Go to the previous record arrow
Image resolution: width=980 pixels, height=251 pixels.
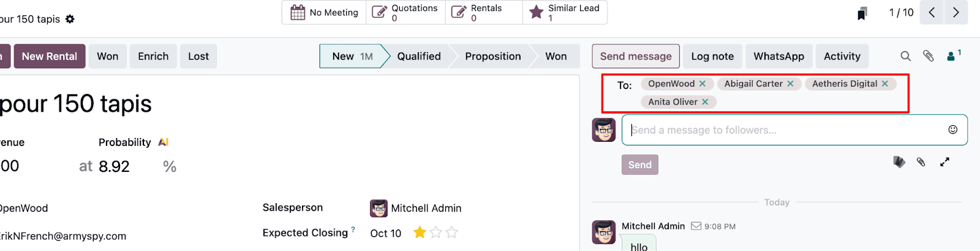click(x=932, y=12)
